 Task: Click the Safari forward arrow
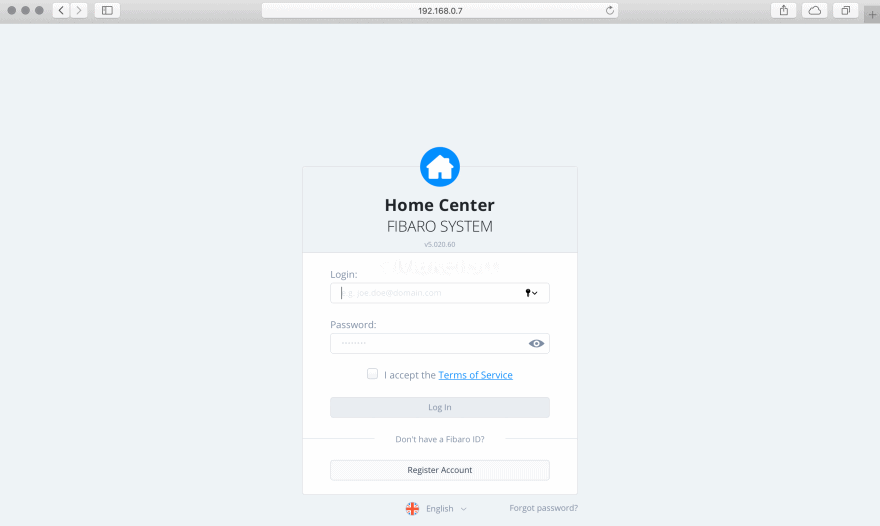click(79, 10)
